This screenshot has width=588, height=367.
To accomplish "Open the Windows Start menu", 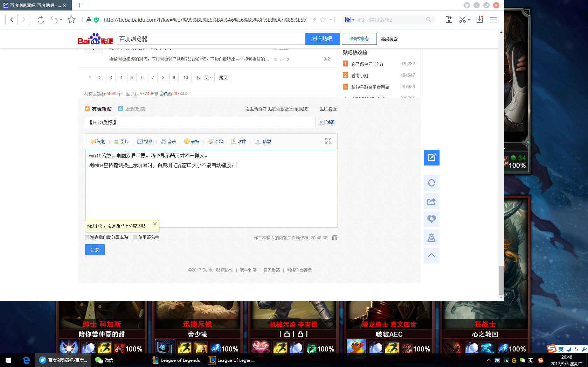I will click(x=9, y=360).
